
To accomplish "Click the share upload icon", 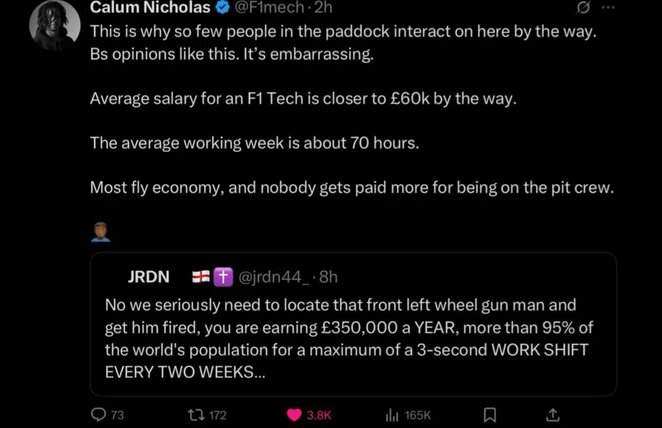I will (553, 414).
